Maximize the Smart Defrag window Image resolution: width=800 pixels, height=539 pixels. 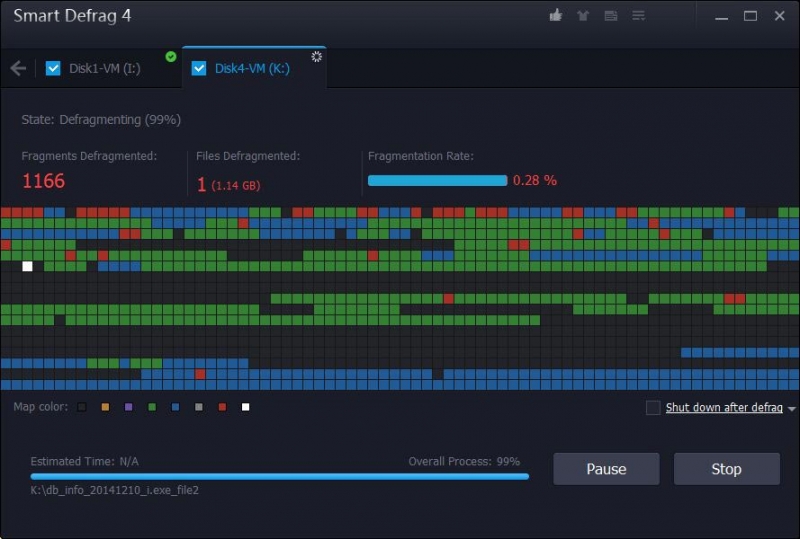point(750,16)
